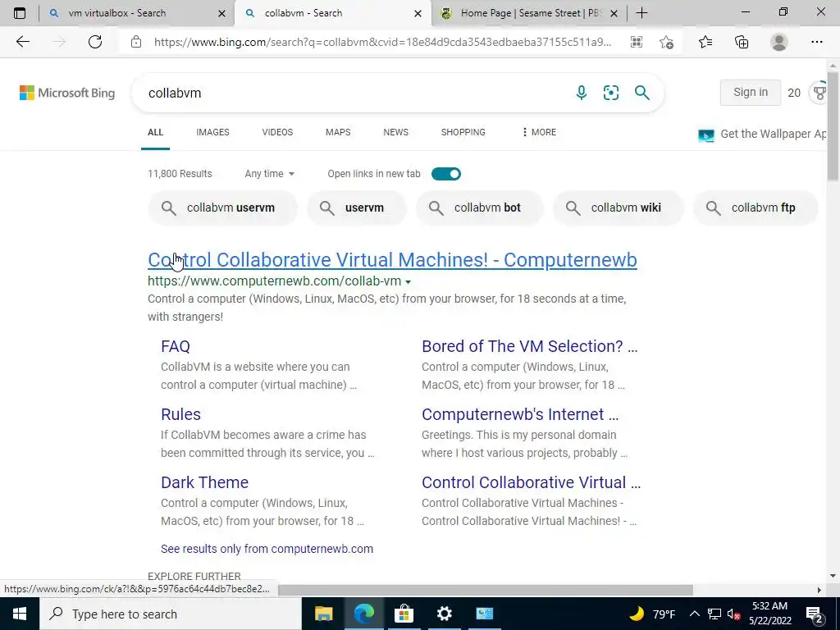Open the Control Collaborative Virtual sitelink
The height and width of the screenshot is (630, 840).
point(531,482)
